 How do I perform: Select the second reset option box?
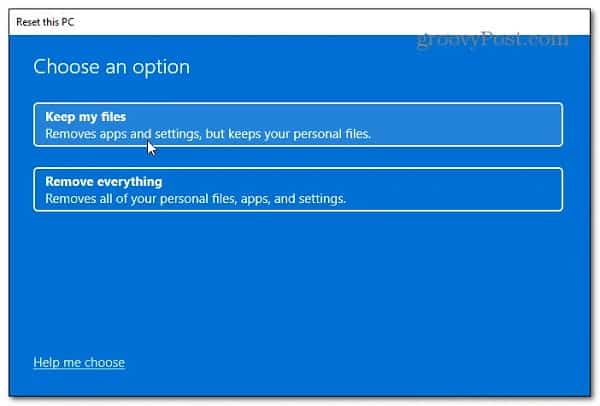click(298, 190)
